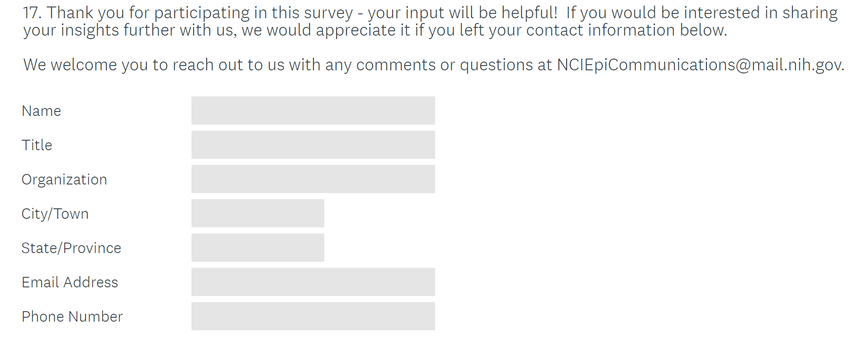868x352 pixels.
Task: Click the "Title" field label
Action: click(x=37, y=145)
